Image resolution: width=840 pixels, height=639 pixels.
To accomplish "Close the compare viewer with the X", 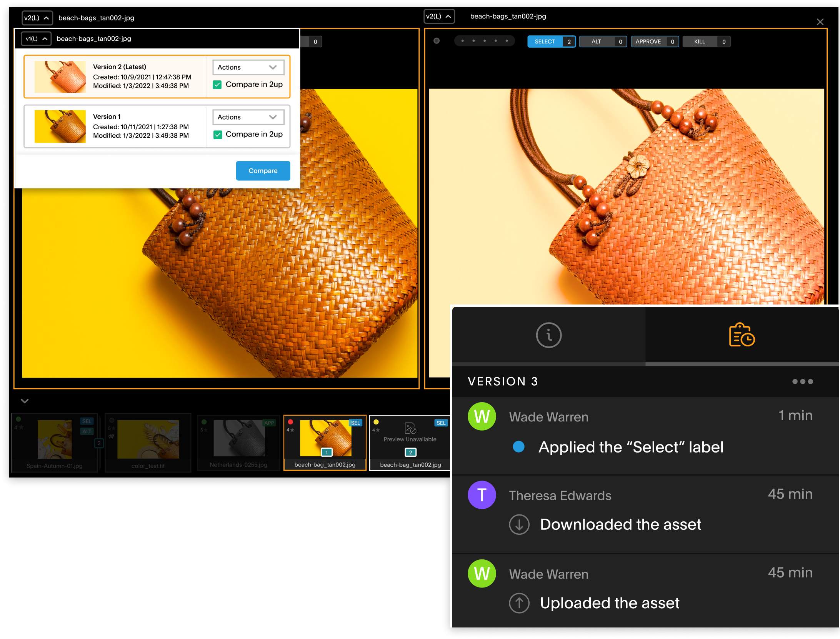I will [820, 22].
